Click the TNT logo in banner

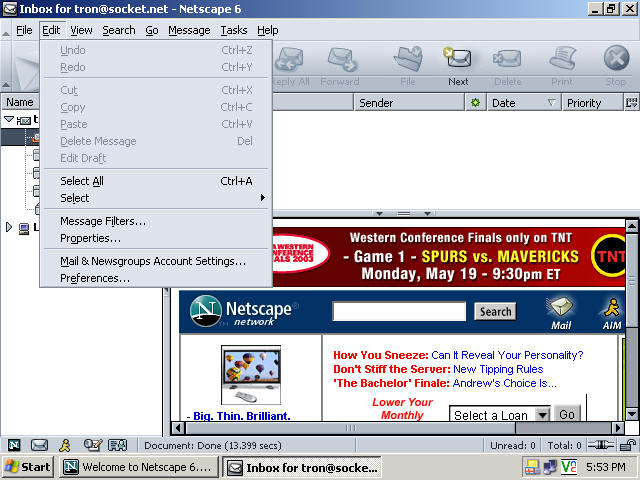pyautogui.click(x=608, y=256)
